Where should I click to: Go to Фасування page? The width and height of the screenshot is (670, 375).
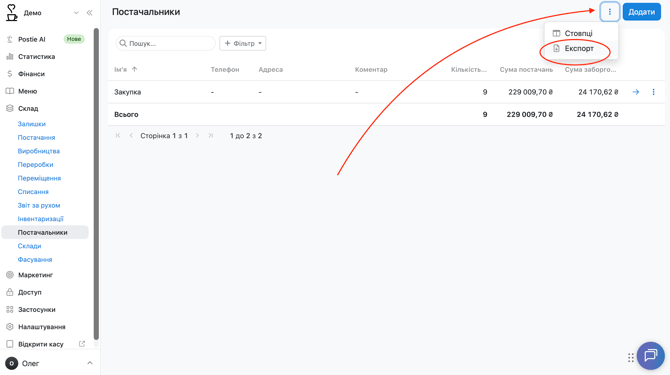point(35,260)
